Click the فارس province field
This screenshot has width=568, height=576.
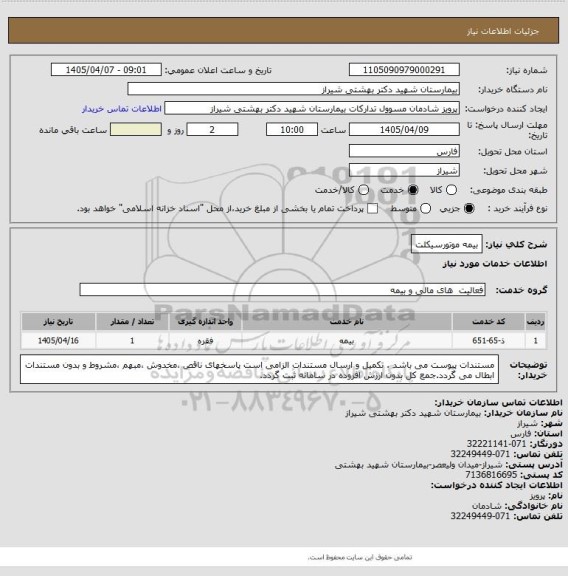(404, 151)
